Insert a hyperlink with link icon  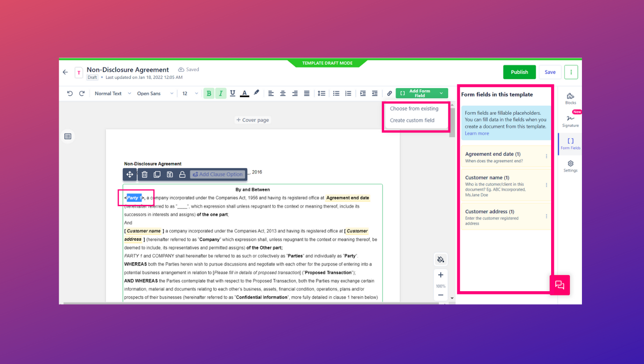point(389,93)
